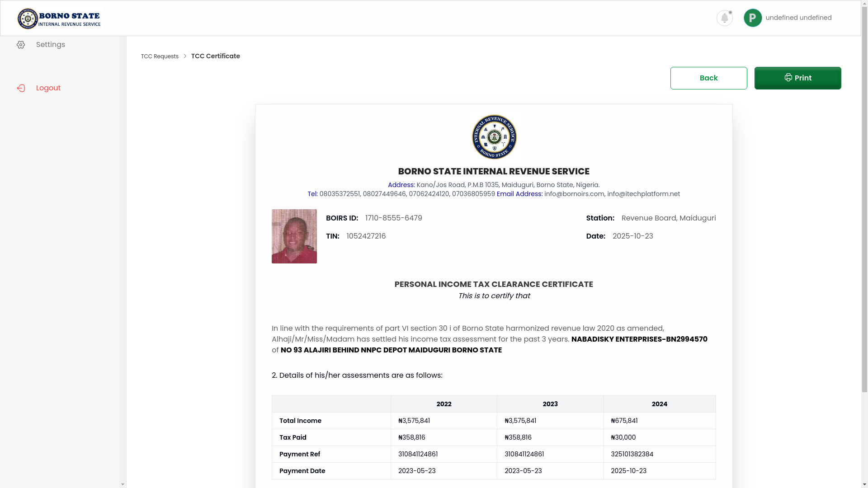This screenshot has height=488, width=868.
Task: Click the green P profile avatar
Action: point(753,18)
